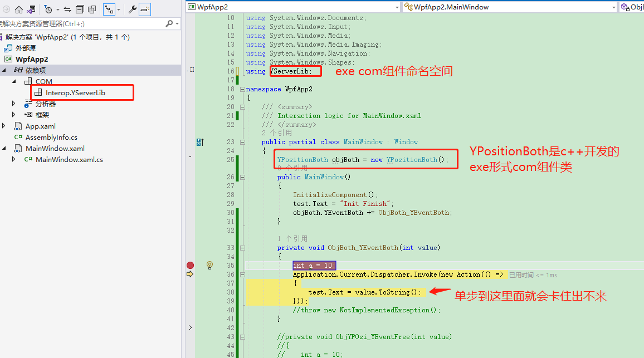The width and height of the screenshot is (644, 358).
Task: Click the Home icon in Solution Explorer toolbar
Action: click(x=19, y=9)
